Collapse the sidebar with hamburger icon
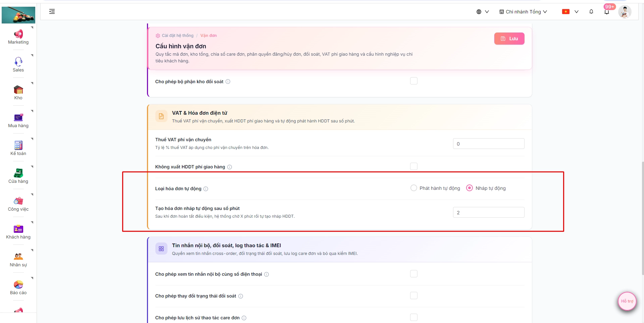 click(52, 12)
